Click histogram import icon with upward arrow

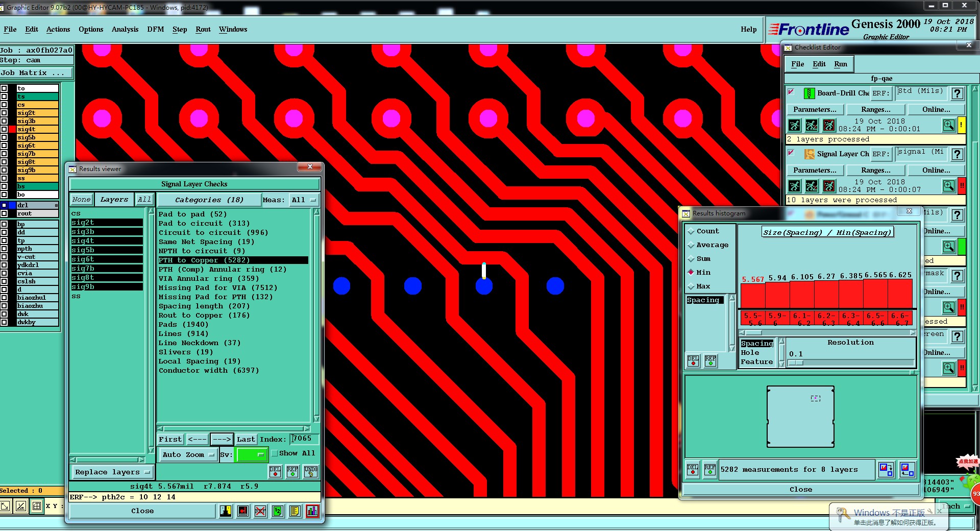coord(907,469)
